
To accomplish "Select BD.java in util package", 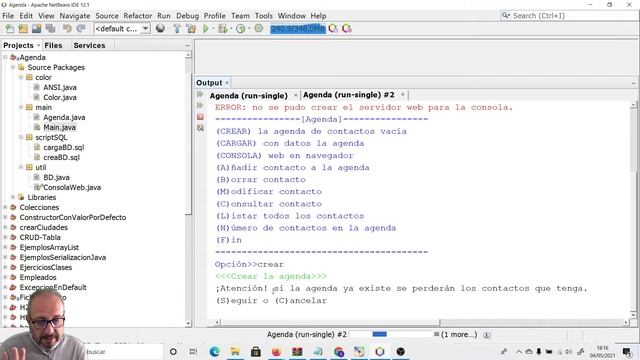I will pyautogui.click(x=56, y=178).
